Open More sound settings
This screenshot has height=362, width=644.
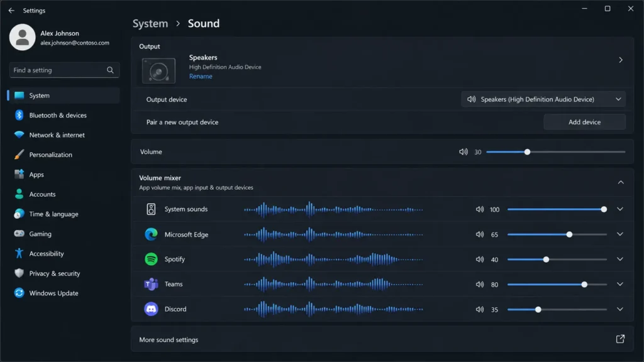click(x=382, y=339)
